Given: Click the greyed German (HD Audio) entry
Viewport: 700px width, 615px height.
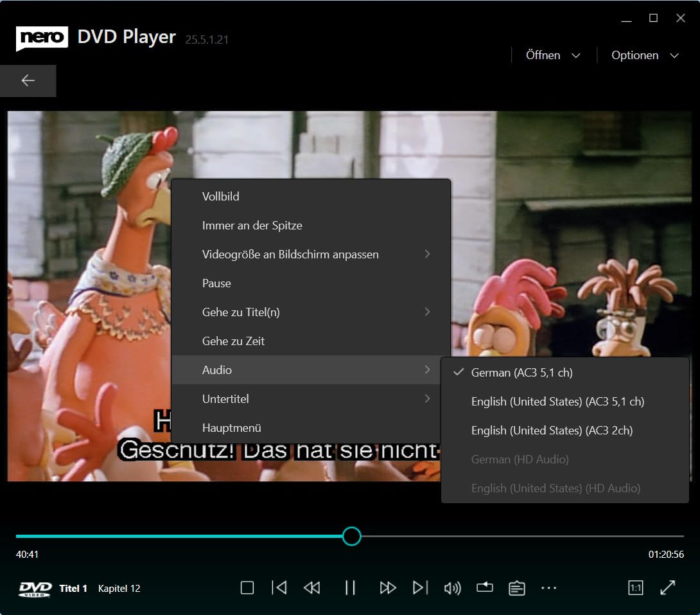Looking at the screenshot, I should pos(564,459).
